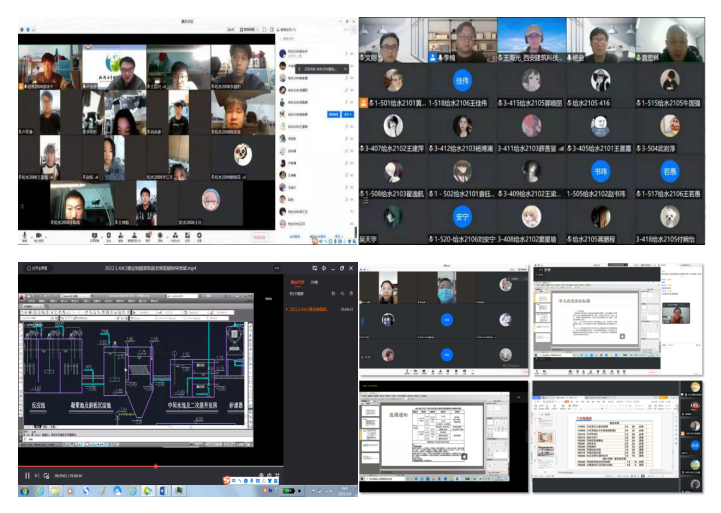Select the 书玮 participant avatar tile
Image resolution: width=721 pixels, height=513 pixels.
(x=599, y=171)
